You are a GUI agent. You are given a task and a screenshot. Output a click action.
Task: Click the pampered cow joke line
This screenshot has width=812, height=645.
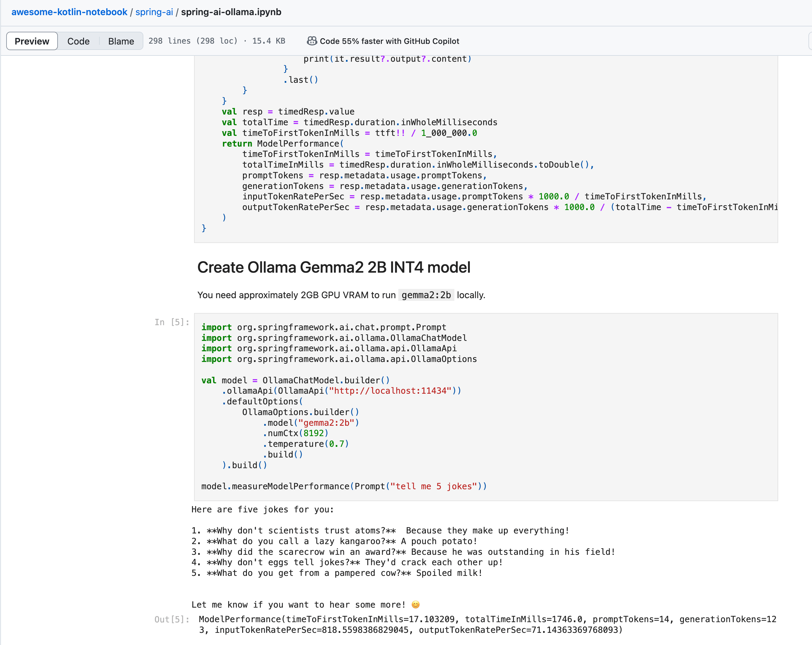(x=337, y=573)
